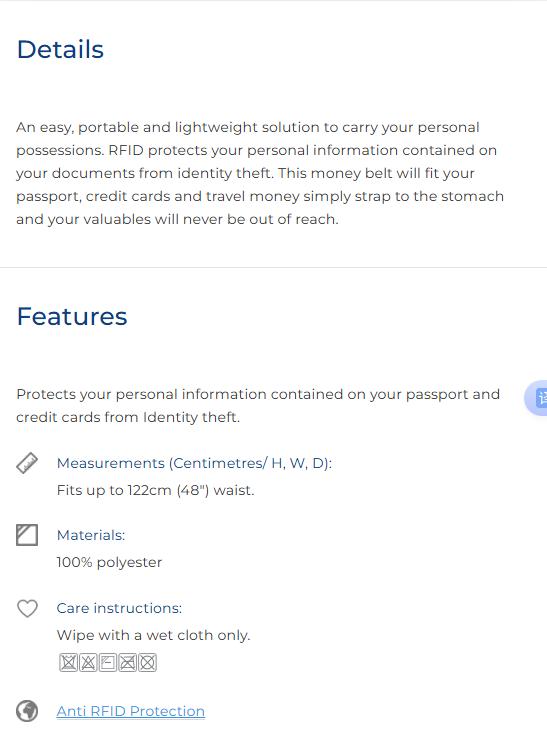The image size is (547, 745).
Task: Click the do-not-dry-clean circle care symbol
Action: (x=147, y=662)
